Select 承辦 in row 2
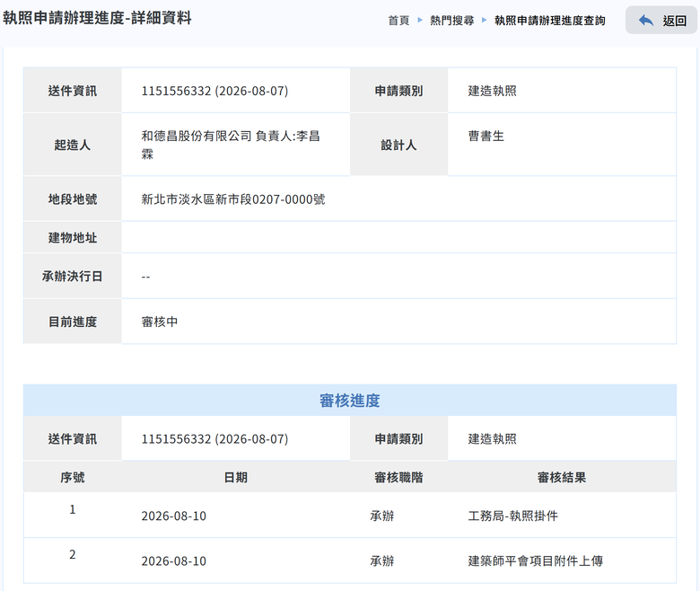700x591 pixels. 382,561
